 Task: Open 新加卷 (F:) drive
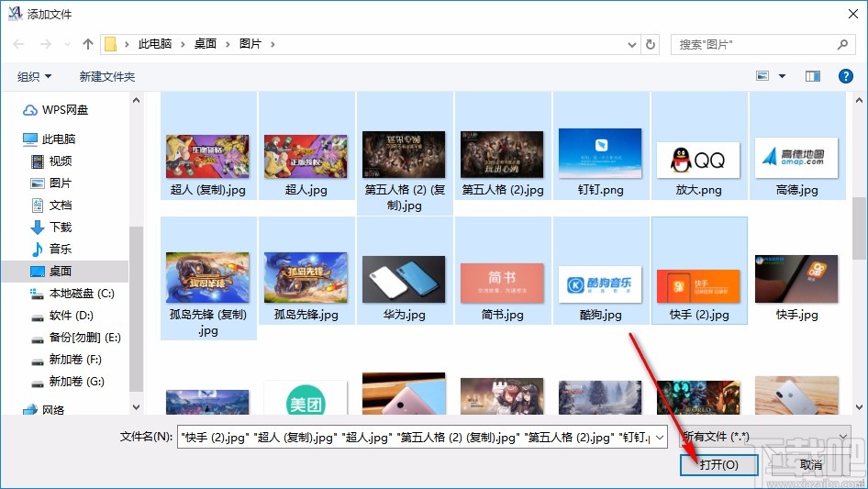(x=66, y=360)
